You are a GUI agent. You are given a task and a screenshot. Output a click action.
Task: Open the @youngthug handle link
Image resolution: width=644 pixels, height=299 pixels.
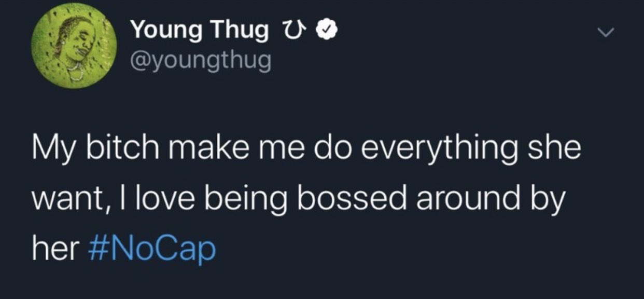click(x=201, y=62)
